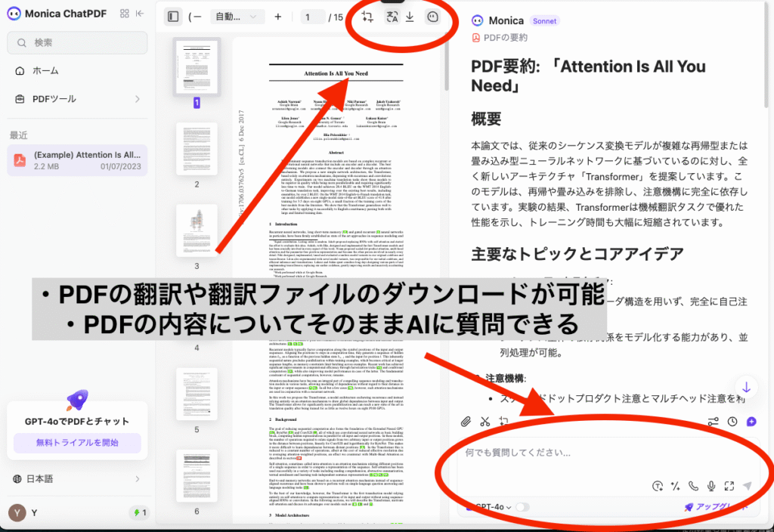Image resolution: width=774 pixels, height=532 pixels.
Task: Collapse the left sidebar with arrow icon
Action: click(x=140, y=14)
